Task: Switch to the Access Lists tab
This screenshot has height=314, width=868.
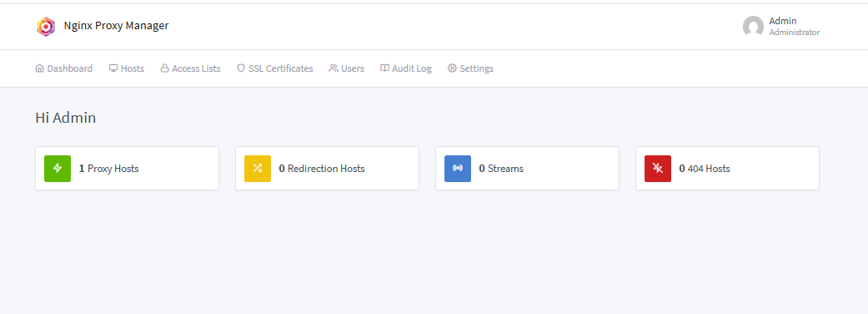Action: (x=190, y=68)
